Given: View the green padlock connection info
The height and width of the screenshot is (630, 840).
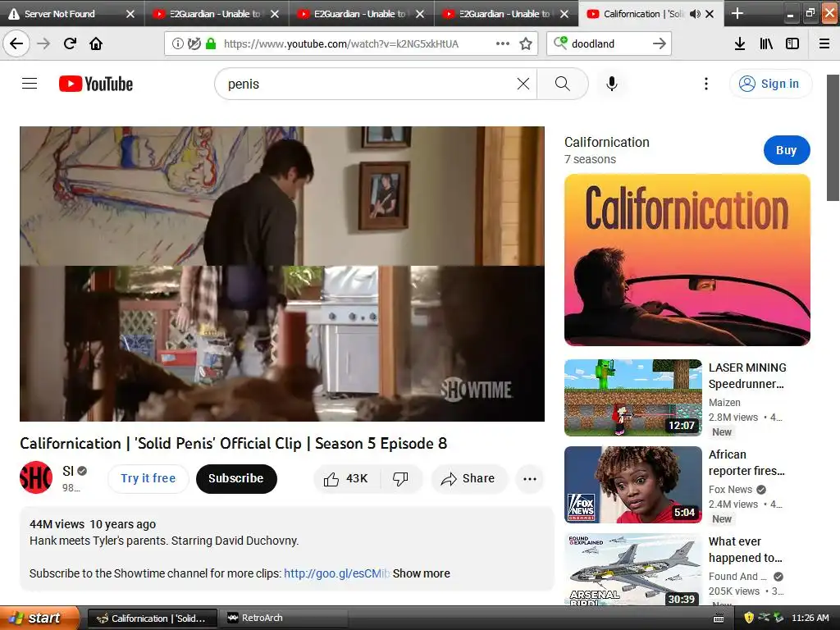Looking at the screenshot, I should click(x=211, y=44).
